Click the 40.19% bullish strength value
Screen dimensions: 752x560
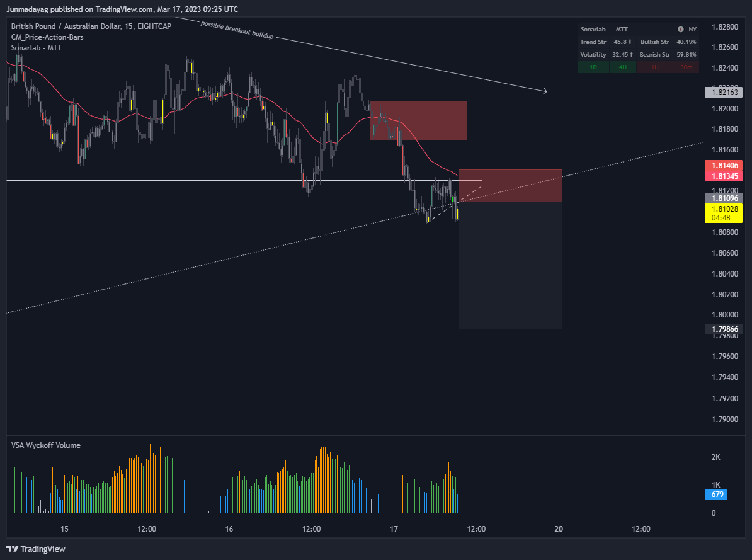(686, 42)
